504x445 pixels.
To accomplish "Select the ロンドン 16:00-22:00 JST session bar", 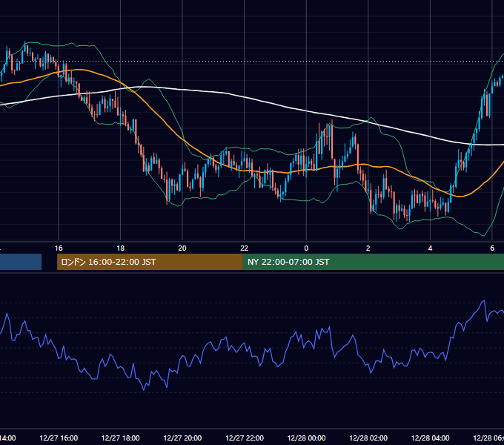I will [150, 262].
